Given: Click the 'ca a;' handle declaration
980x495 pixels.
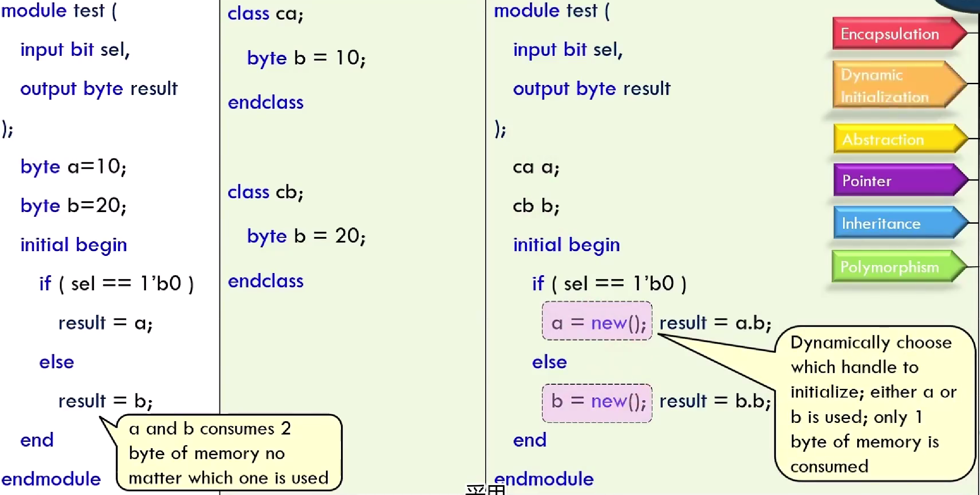Looking at the screenshot, I should [536, 167].
